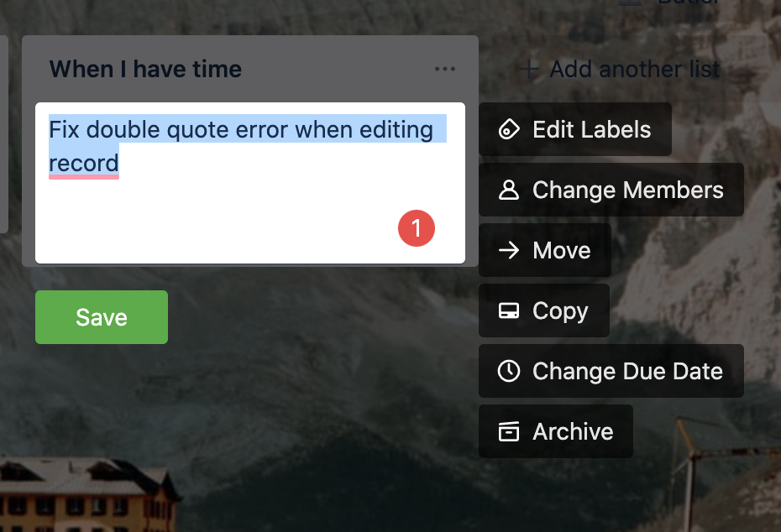Click the When I have time list title

coord(145,69)
